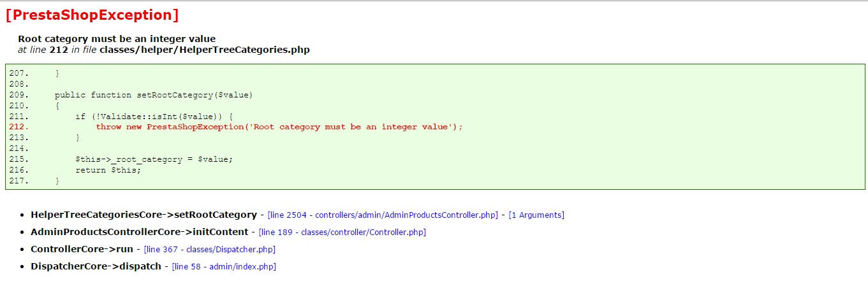Open the line 189 classes/controller/Controller.php link
Screen dimensions: 868x286
[342, 232]
